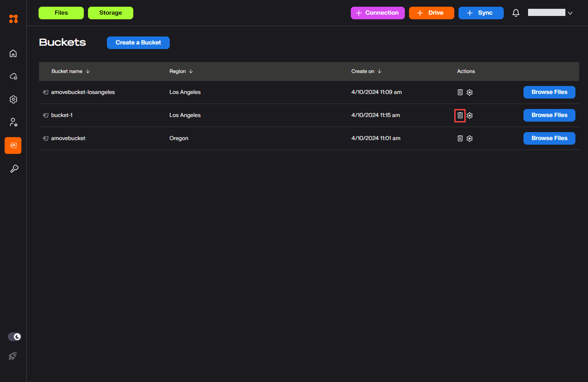588x382 pixels.
Task: Delete bucket-1 using trash icon
Action: pos(460,115)
